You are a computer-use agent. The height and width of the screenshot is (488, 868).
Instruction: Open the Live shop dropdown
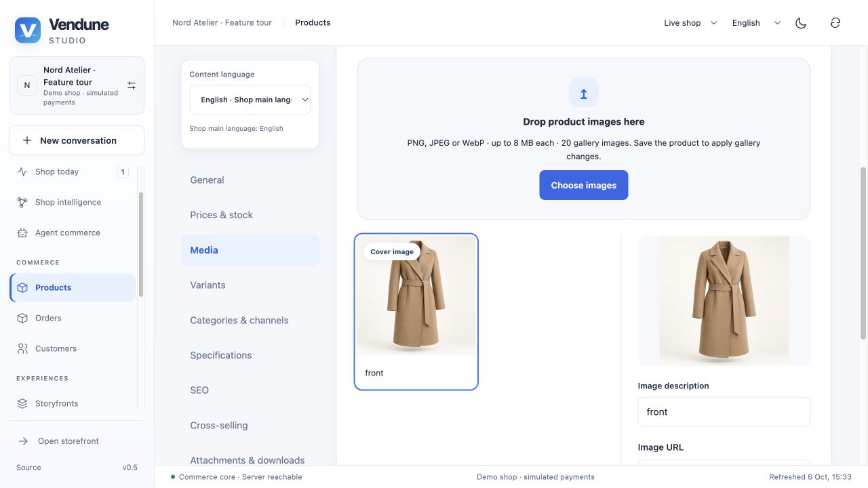coord(690,23)
